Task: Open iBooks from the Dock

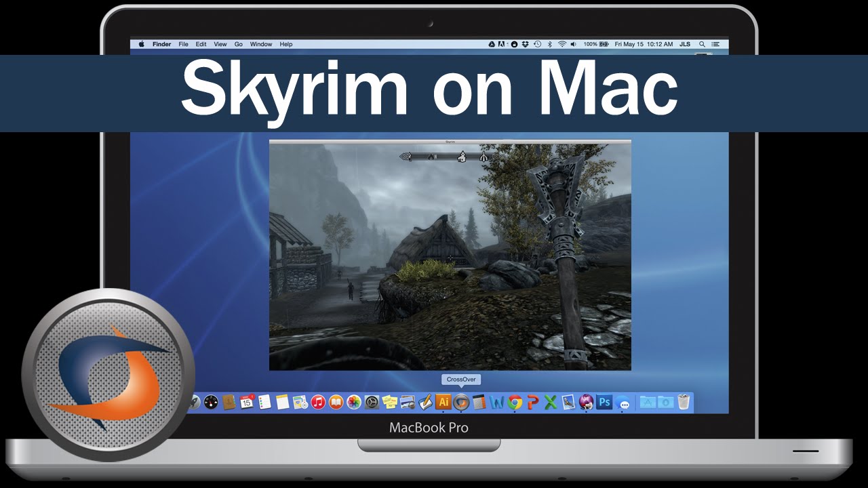Action: click(336, 403)
